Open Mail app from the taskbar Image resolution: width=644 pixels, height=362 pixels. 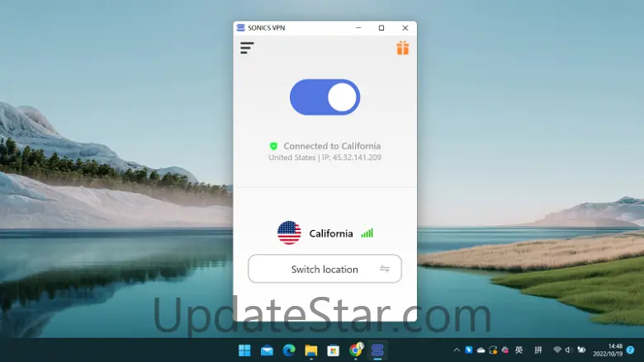pyautogui.click(x=267, y=350)
